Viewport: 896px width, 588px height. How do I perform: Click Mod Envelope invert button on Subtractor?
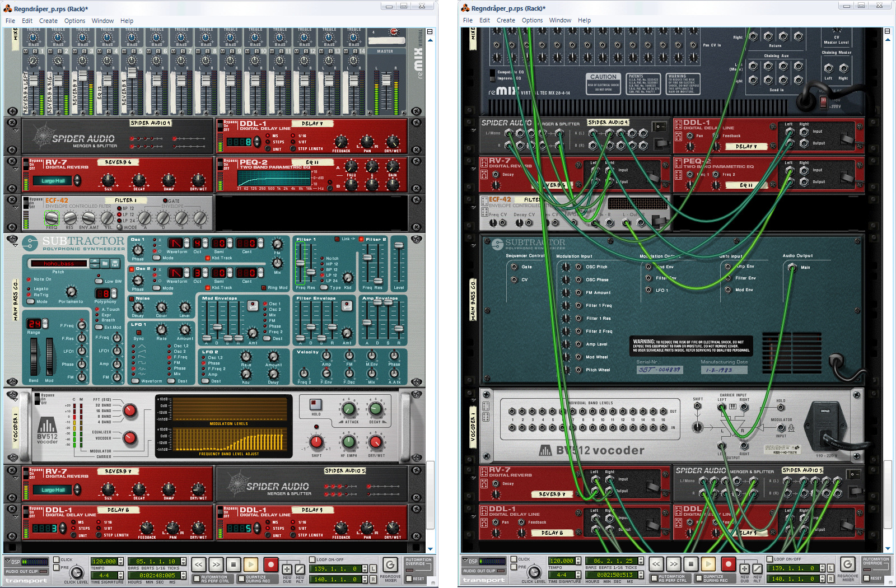click(x=253, y=305)
